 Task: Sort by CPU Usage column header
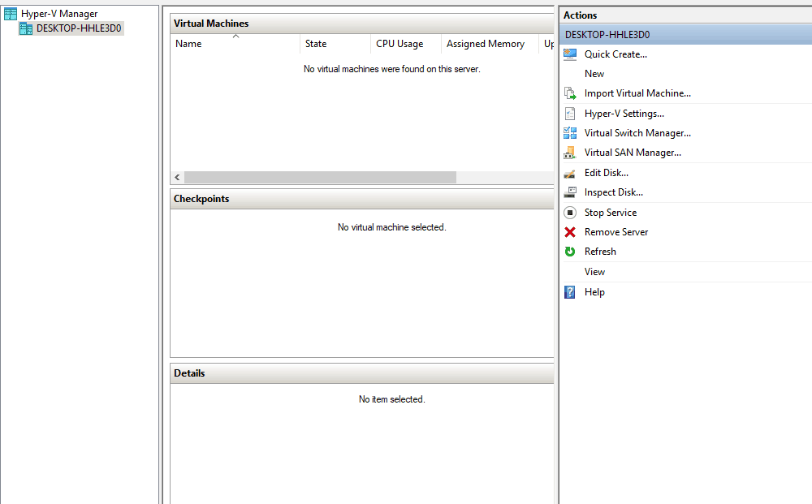tap(405, 44)
